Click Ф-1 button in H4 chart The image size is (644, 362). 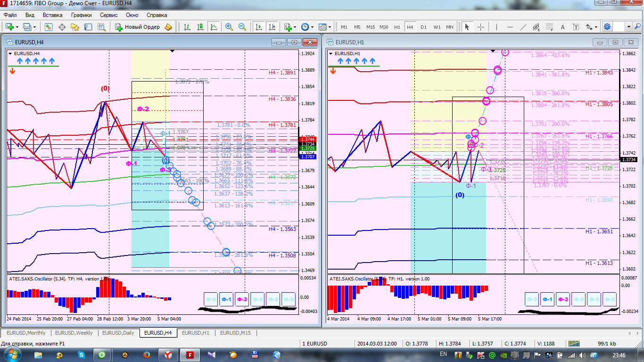[x=226, y=299]
